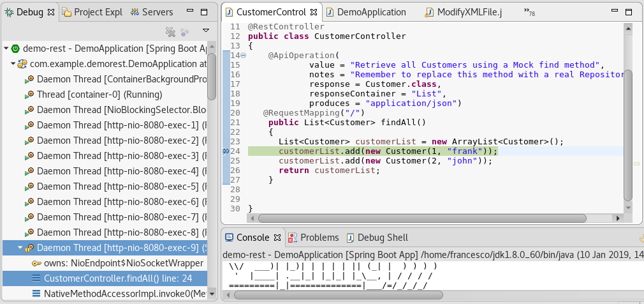The image size is (644, 304).
Task: Close the Debug view tab
Action: pyautogui.click(x=51, y=12)
